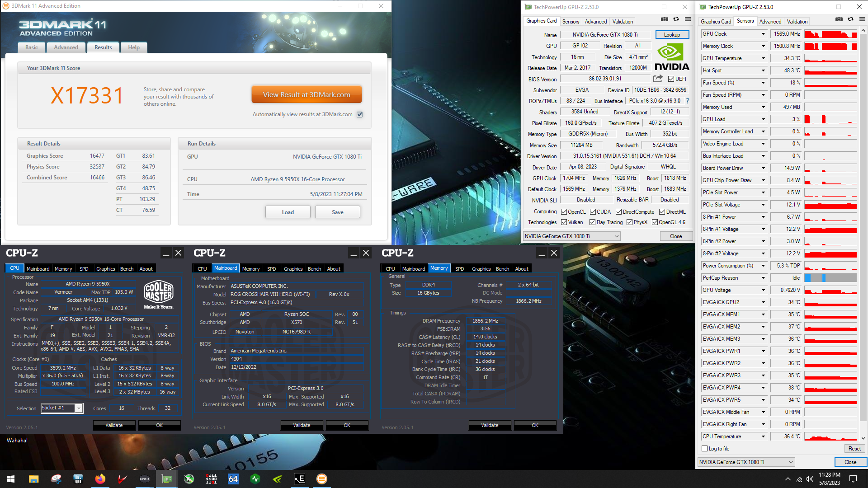Switch to CPU-Z taskbar icon

click(x=145, y=479)
